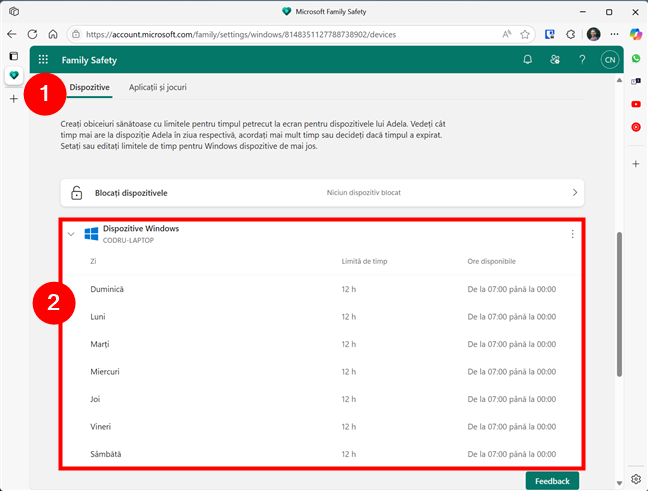The width and height of the screenshot is (648, 491).
Task: Click the Limită de timp column header
Action: click(364, 261)
